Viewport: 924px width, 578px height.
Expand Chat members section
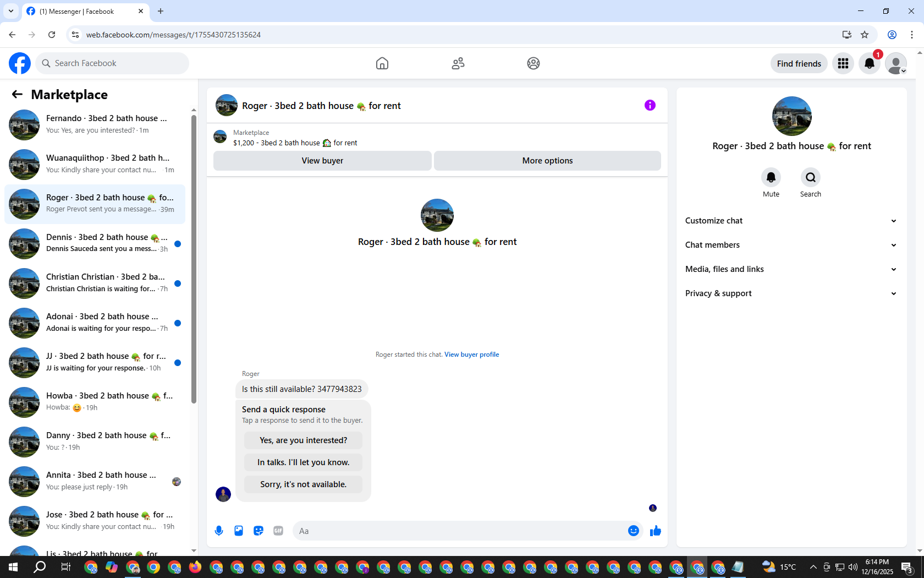tap(791, 245)
